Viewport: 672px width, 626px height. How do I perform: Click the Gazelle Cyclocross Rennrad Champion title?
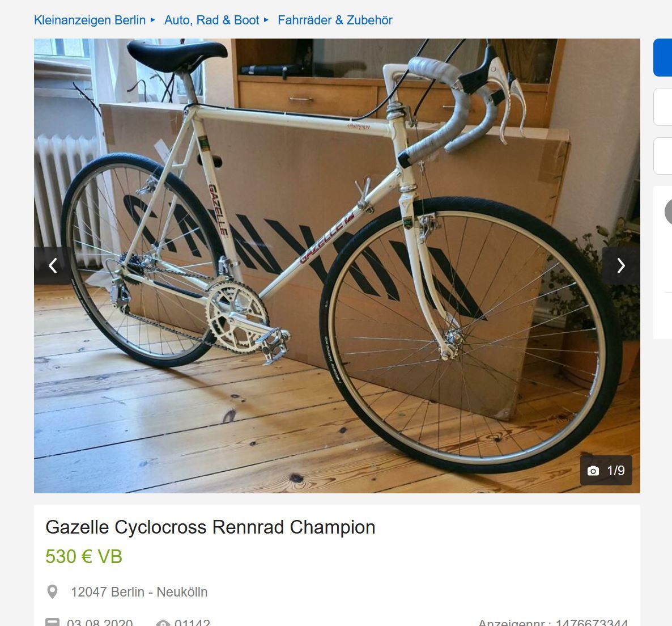coord(210,527)
